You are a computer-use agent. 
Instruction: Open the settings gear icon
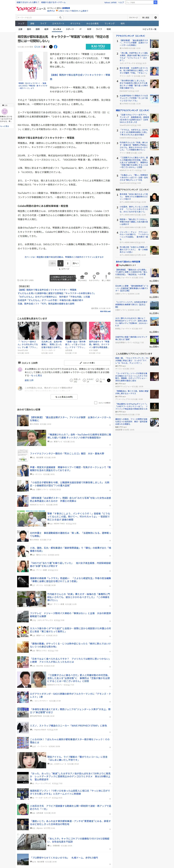point(155,18)
